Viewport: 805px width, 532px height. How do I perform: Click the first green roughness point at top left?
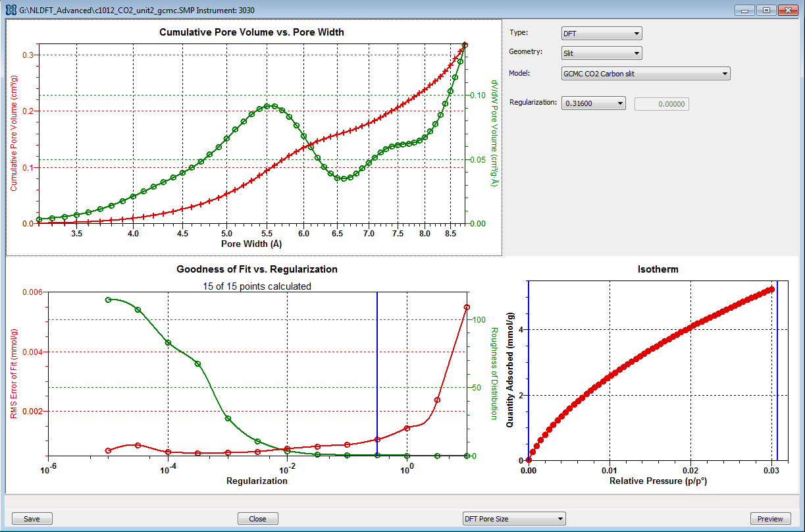(x=108, y=300)
